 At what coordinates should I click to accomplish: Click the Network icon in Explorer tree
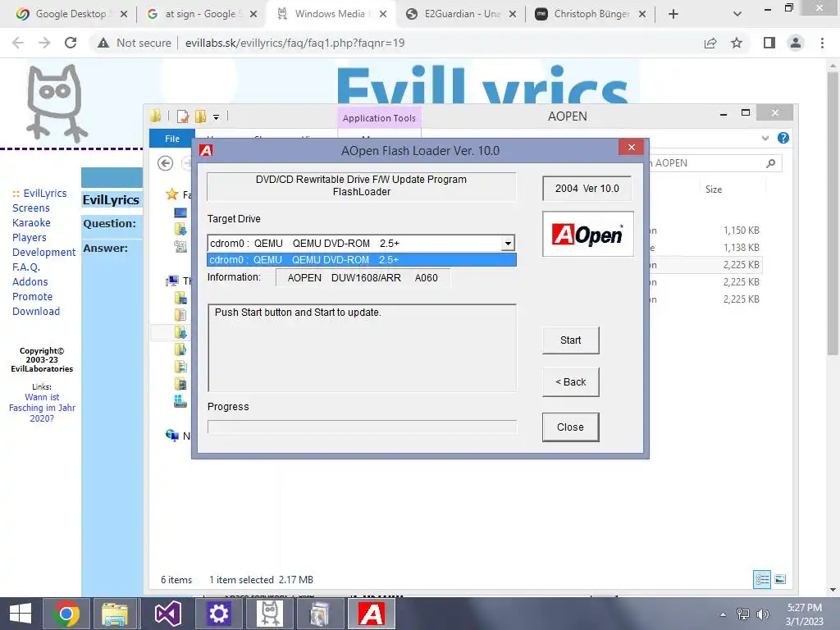(172, 435)
